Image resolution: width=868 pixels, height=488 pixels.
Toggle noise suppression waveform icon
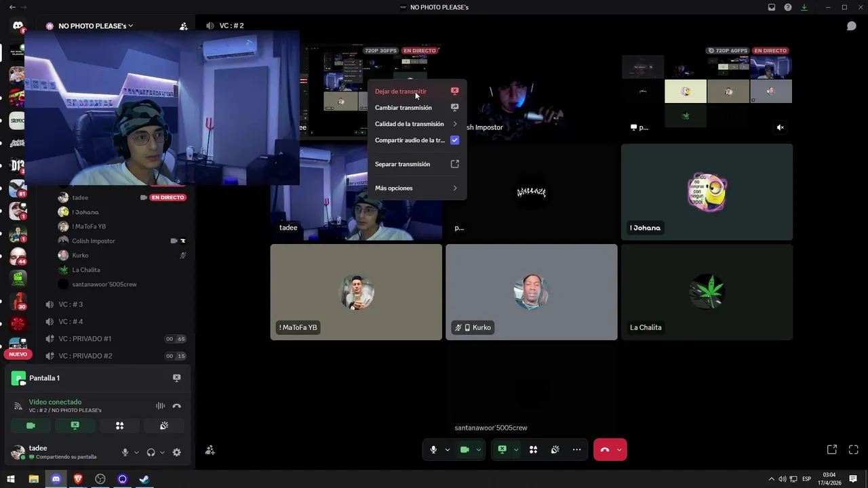pyautogui.click(x=160, y=406)
